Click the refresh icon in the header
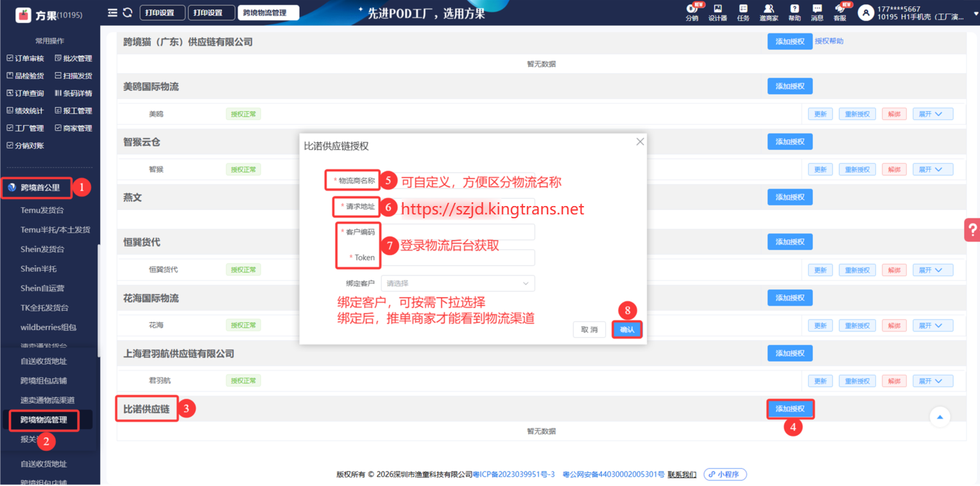 click(x=127, y=13)
